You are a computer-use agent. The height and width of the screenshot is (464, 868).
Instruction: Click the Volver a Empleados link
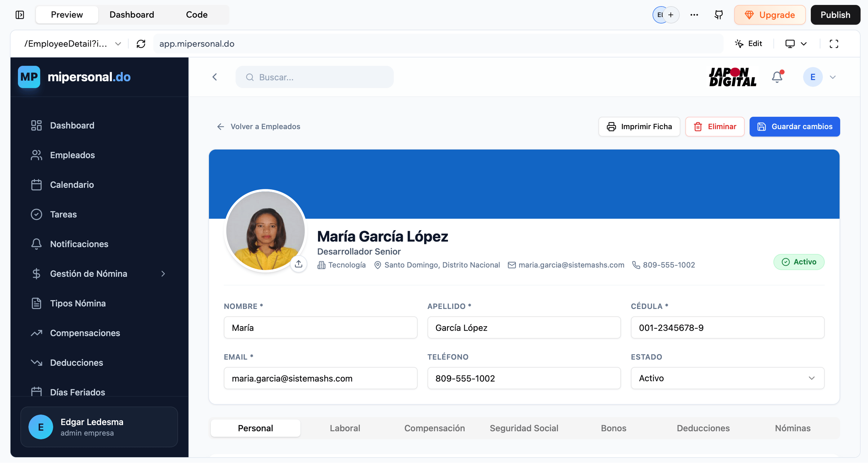(x=259, y=127)
